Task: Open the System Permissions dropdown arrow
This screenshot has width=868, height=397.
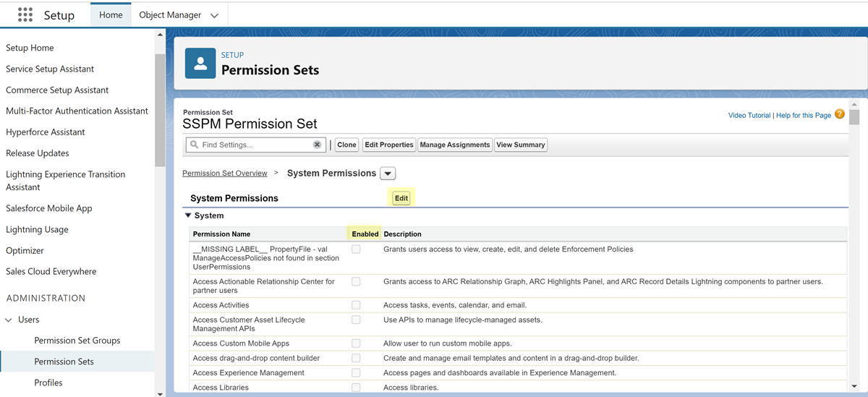Action: 388,174
